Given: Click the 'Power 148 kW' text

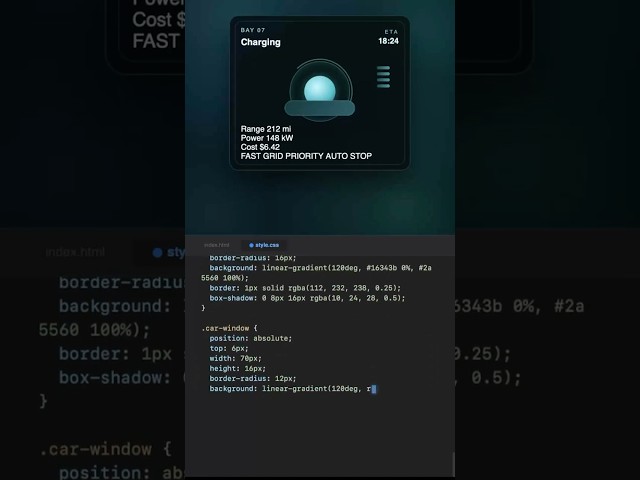Looking at the screenshot, I should tap(267, 138).
